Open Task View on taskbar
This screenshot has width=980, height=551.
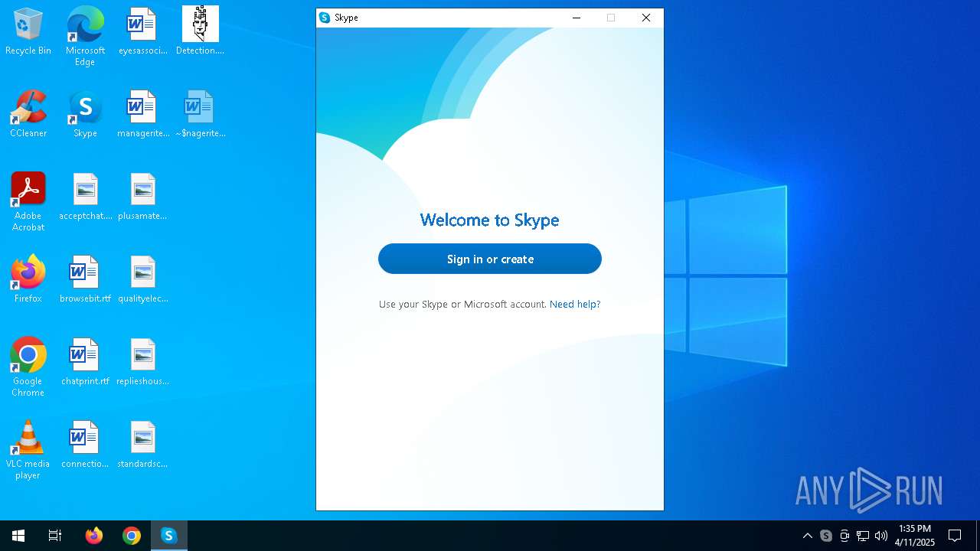pyautogui.click(x=55, y=536)
